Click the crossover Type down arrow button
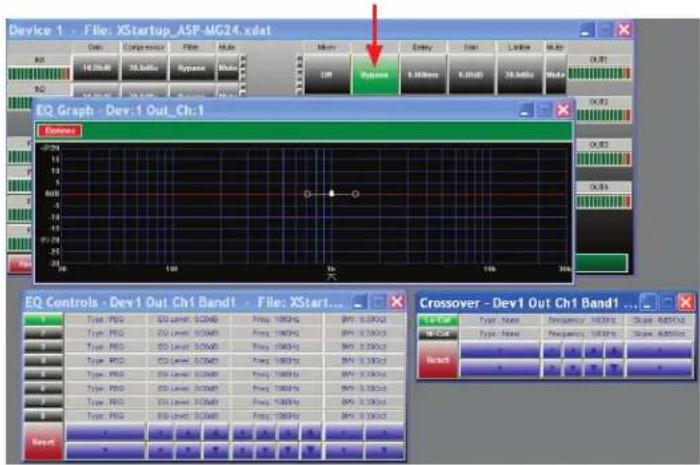Image resolution: width=700 pixels, height=465 pixels. click(500, 368)
